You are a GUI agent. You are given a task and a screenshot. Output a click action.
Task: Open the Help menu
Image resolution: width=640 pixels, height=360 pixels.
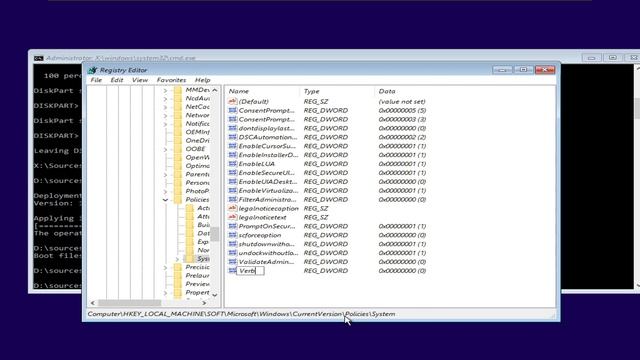[202, 80]
